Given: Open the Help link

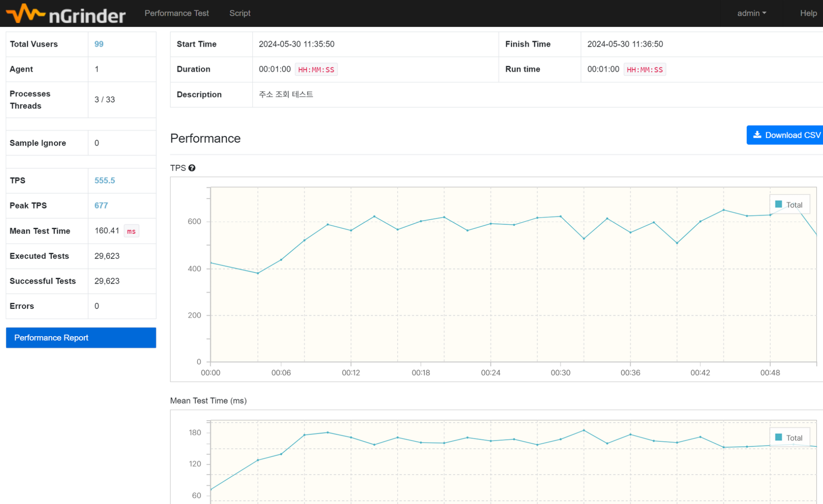Looking at the screenshot, I should point(808,13).
